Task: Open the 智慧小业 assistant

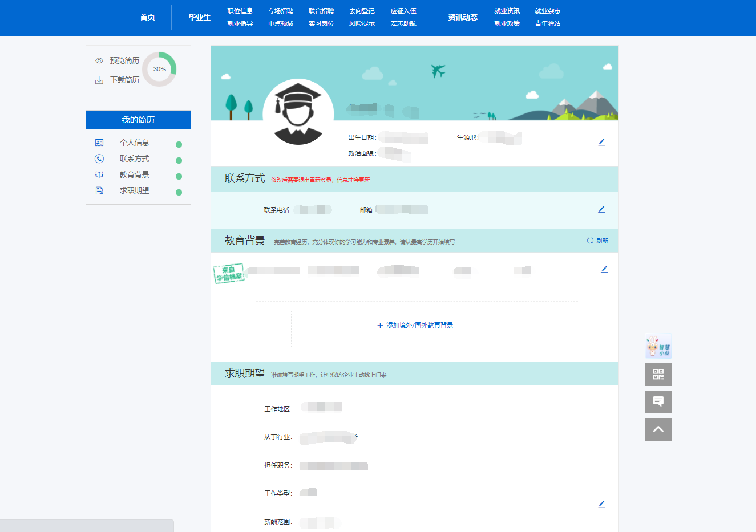Action: [x=658, y=346]
